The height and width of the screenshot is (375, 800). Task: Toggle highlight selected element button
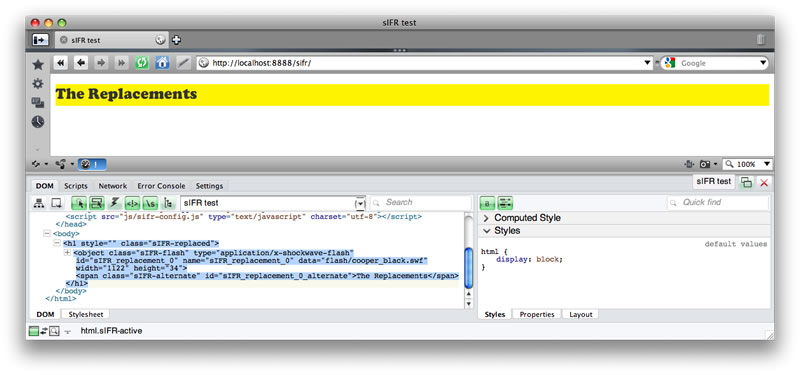(x=97, y=203)
